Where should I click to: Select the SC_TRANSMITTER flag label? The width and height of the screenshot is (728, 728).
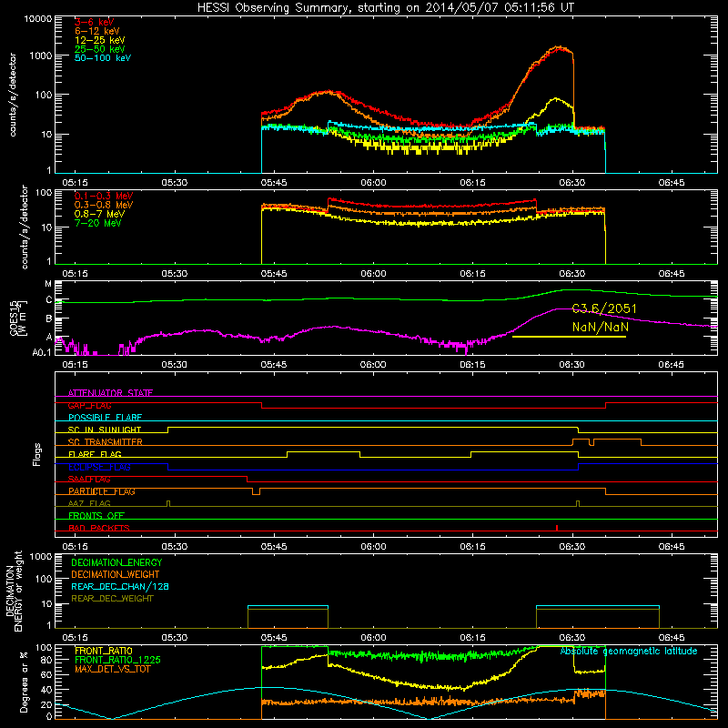[106, 442]
